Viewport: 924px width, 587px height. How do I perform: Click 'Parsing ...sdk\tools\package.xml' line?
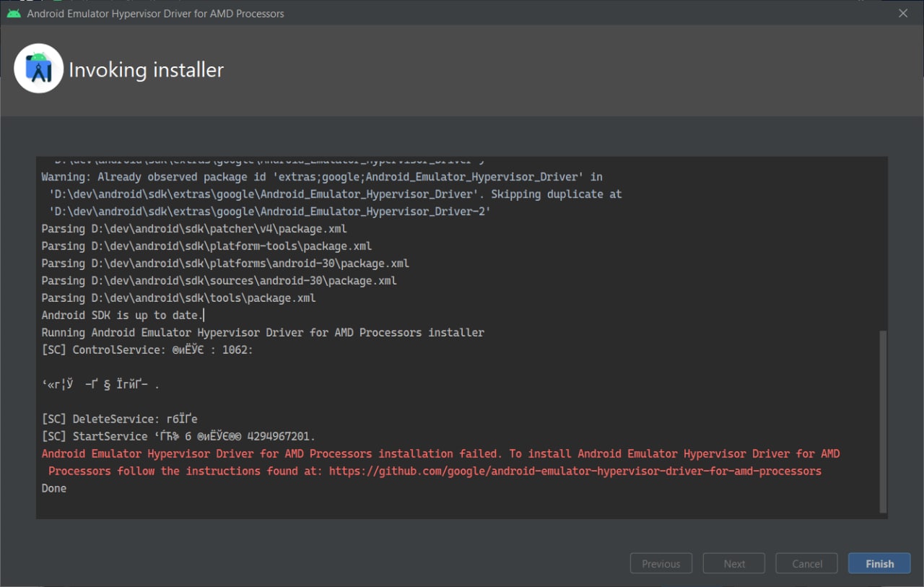(178, 297)
